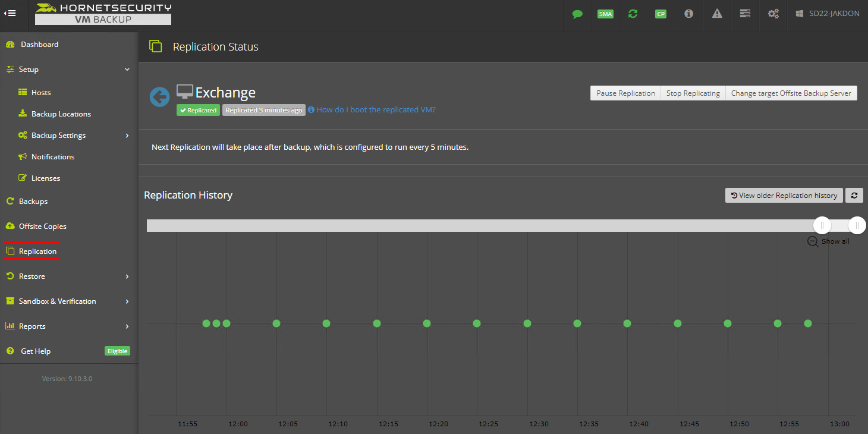Screen dimensions: 868x434
Task: Click Pause Replication button
Action: pyautogui.click(x=625, y=93)
